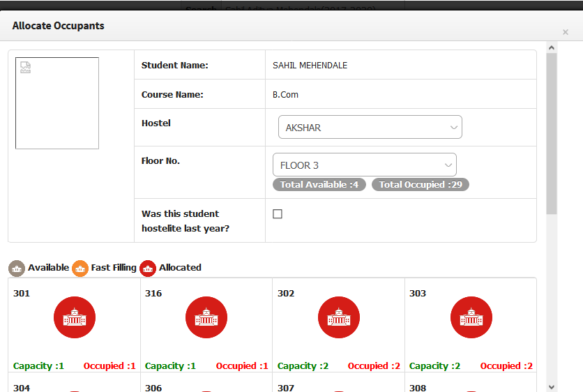Click room number 307 label
The height and width of the screenshot is (392, 583).
(286, 388)
